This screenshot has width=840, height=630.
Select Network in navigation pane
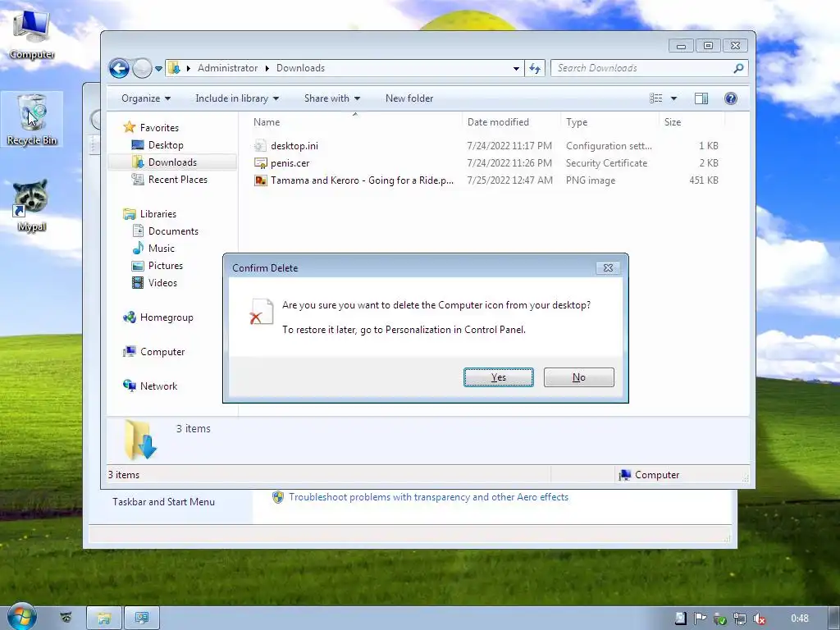(x=158, y=386)
